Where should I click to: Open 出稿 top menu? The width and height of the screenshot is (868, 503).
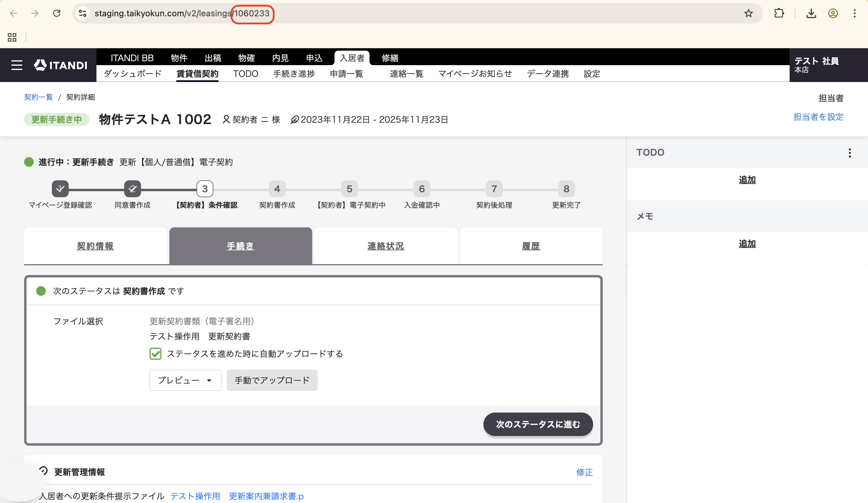click(x=213, y=58)
